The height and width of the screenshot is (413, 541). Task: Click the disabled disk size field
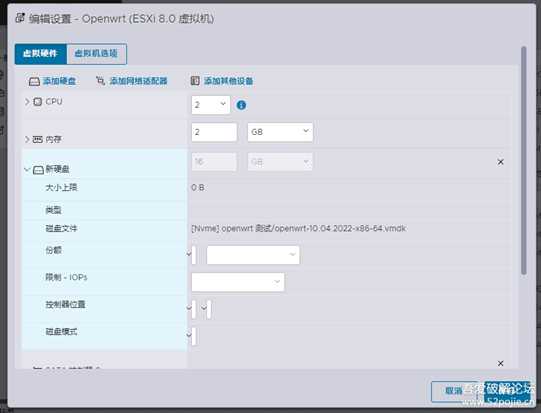214,162
